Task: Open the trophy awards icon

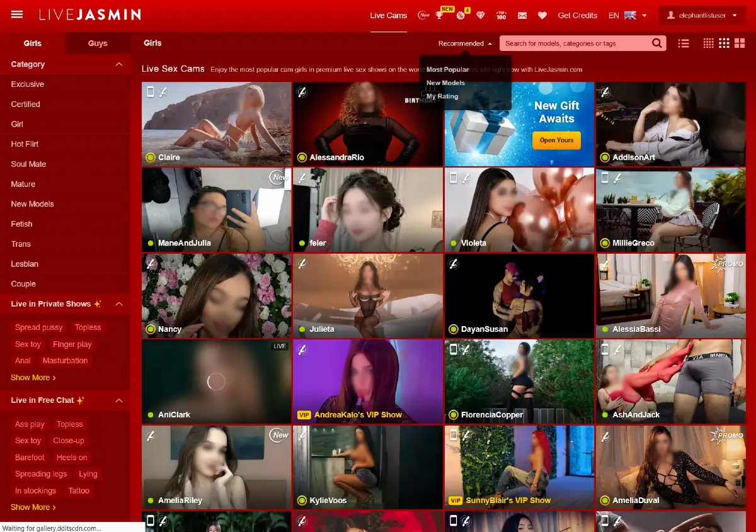Action: coord(439,15)
